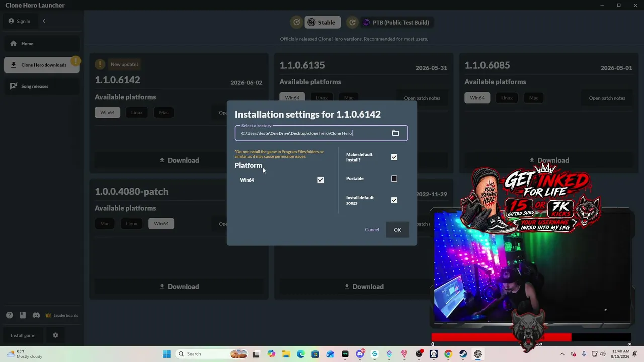The height and width of the screenshot is (362, 644).
Task: Open the Windows Start menu
Action: pyautogui.click(x=167, y=354)
